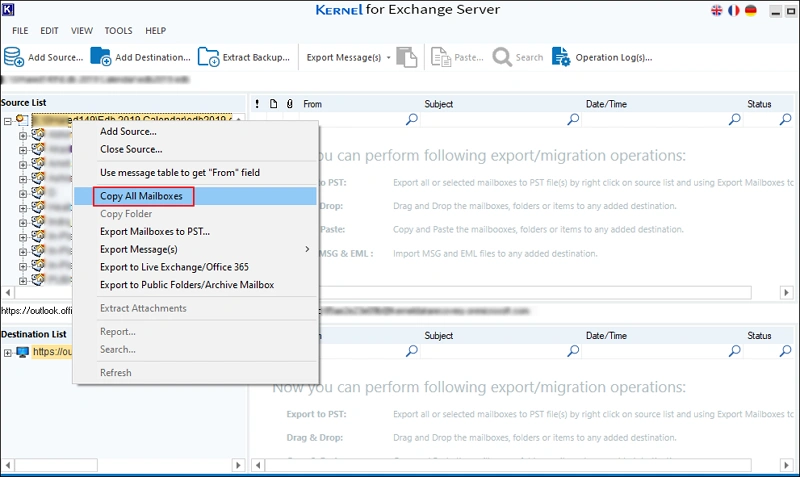Click the Operation Log(s) toolbar icon
Image resolution: width=800 pixels, height=477 pixels.
pos(561,57)
